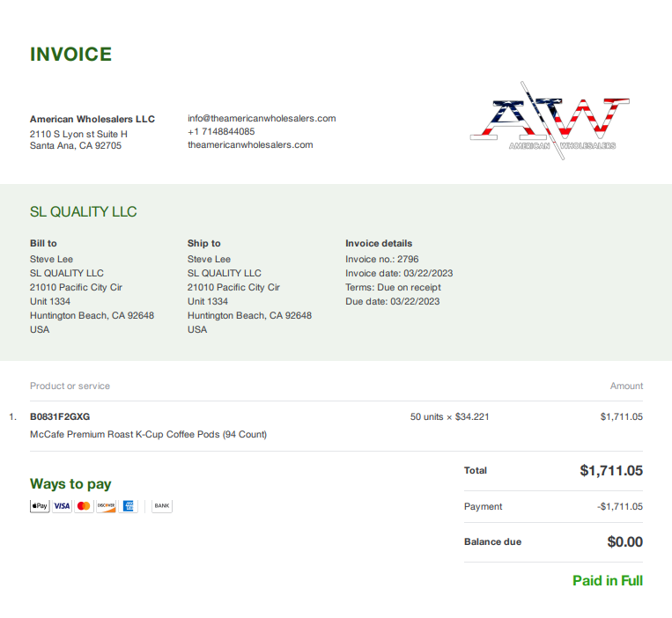
Task: Click the theamericanwholesalers.com website link
Action: tap(250, 144)
